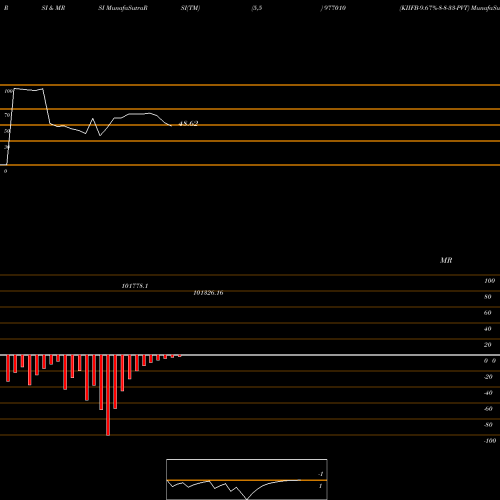Click the price label 101826.16
Screen dimensions: 500x500
point(208,293)
